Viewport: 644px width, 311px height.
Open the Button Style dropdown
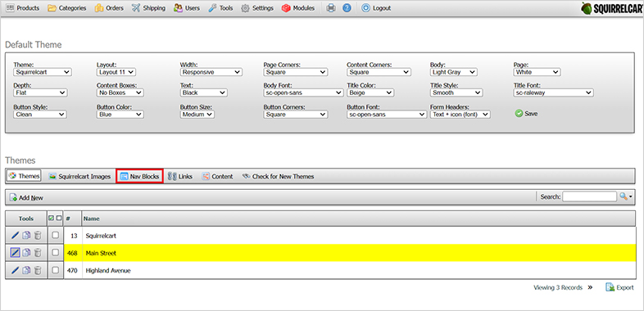(40, 115)
